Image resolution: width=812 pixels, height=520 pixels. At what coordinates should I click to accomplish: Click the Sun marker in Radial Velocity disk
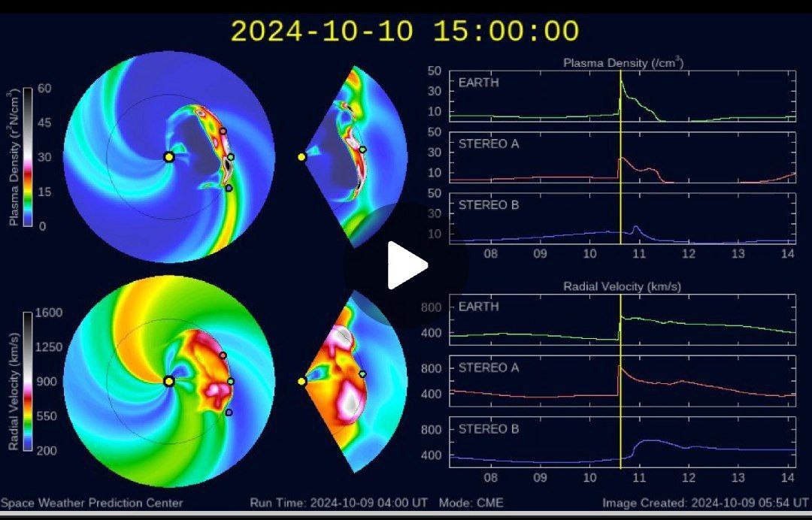pos(168,381)
